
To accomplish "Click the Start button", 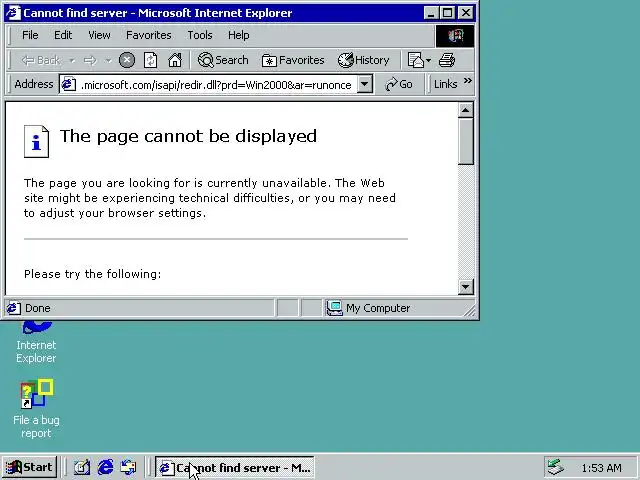I will click(30, 467).
